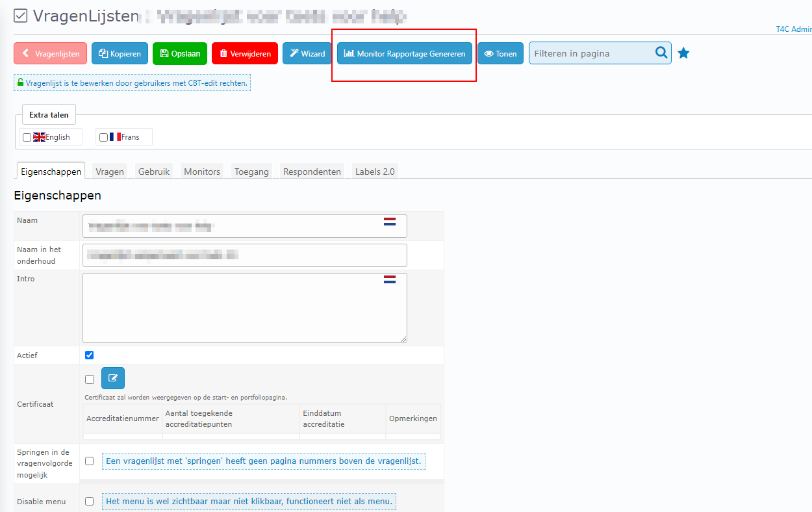Image resolution: width=812 pixels, height=512 pixels.
Task: Click the Kopieren copy button
Action: [120, 54]
